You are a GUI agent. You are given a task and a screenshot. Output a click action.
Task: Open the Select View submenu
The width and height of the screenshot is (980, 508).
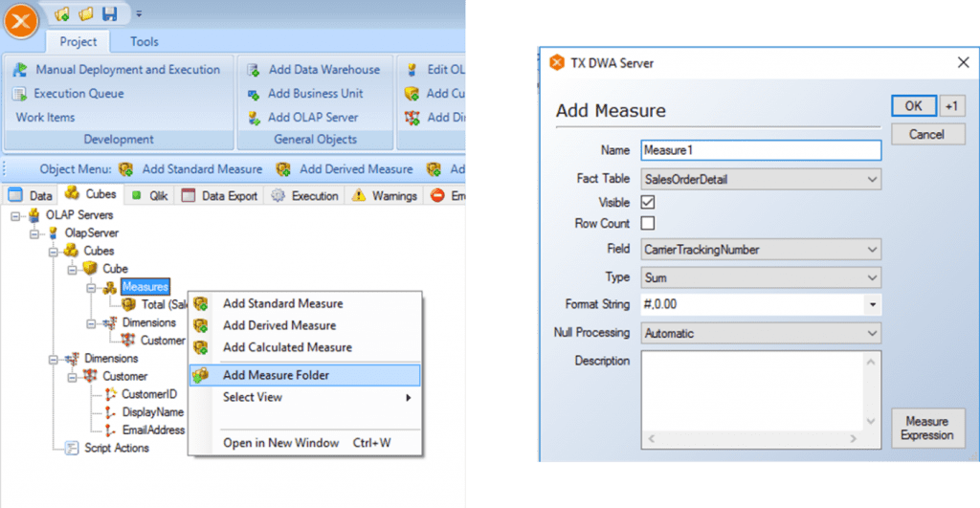coord(305,397)
